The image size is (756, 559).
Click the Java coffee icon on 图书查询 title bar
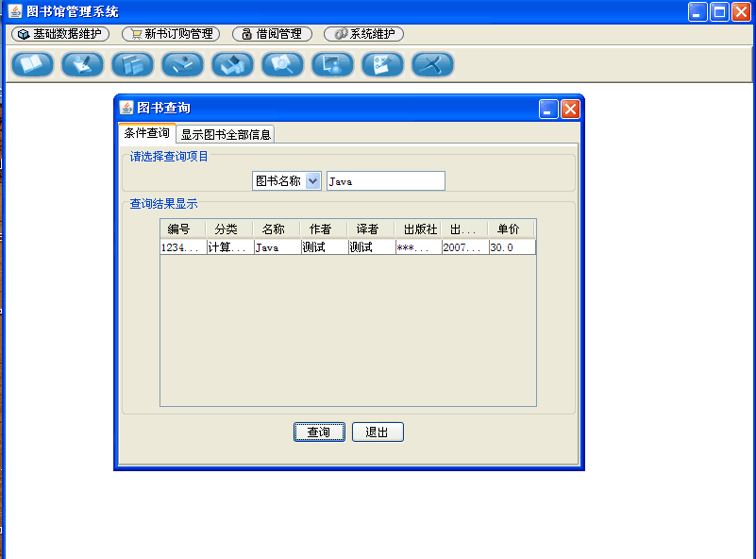pyautogui.click(x=125, y=109)
